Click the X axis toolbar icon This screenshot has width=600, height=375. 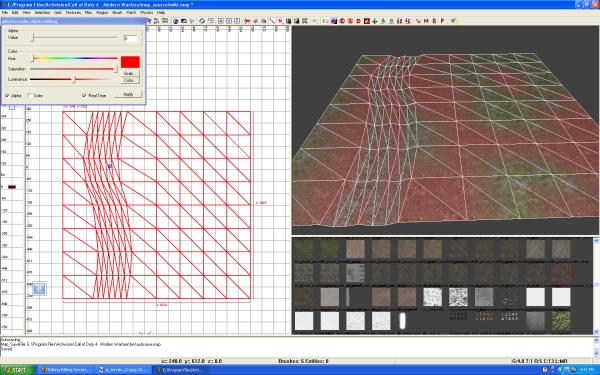point(221,21)
